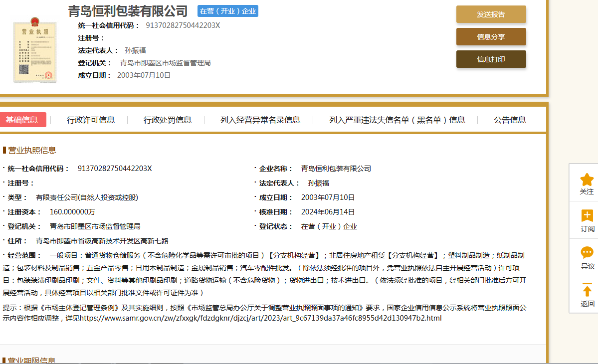This screenshot has width=598, height=364.
Task: Click the 订阅 bookmark plus icon
Action: point(587,216)
